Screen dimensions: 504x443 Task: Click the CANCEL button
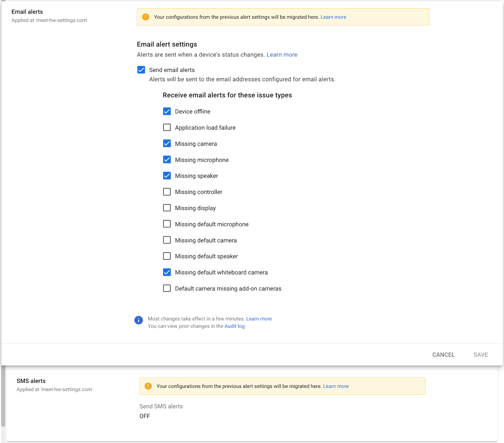444,355
